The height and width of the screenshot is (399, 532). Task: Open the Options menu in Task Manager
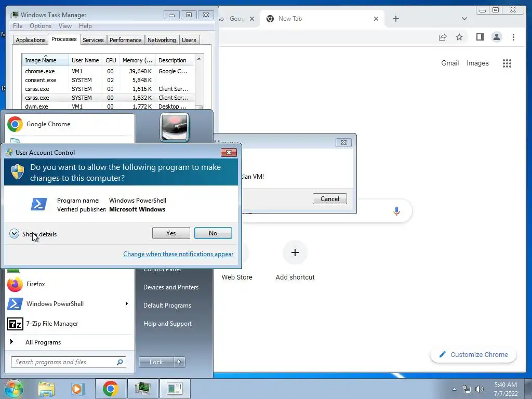(x=41, y=26)
